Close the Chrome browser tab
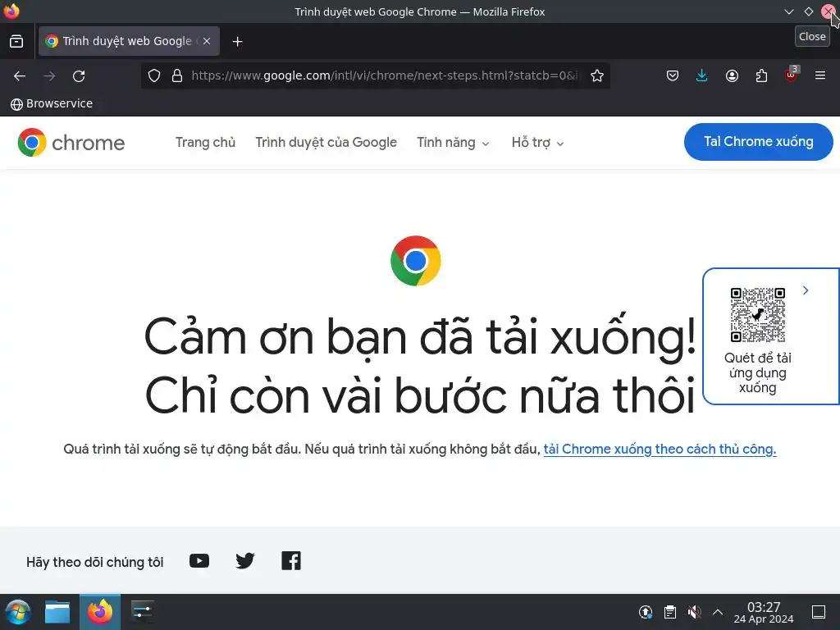The height and width of the screenshot is (630, 840). pyautogui.click(x=207, y=41)
